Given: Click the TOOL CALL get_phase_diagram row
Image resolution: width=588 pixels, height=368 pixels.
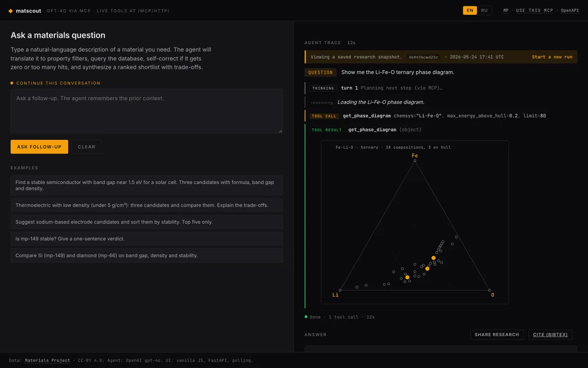Looking at the screenshot, I should coord(441,116).
